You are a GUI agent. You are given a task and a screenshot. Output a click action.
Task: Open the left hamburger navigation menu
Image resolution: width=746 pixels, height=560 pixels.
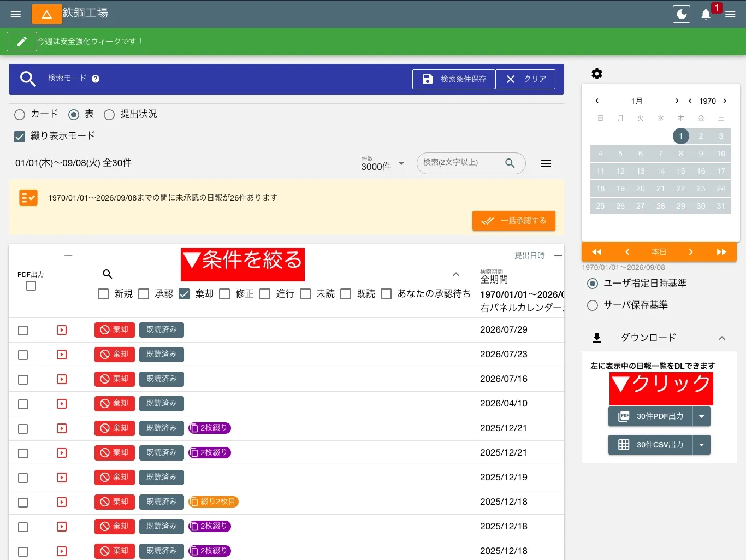(16, 14)
